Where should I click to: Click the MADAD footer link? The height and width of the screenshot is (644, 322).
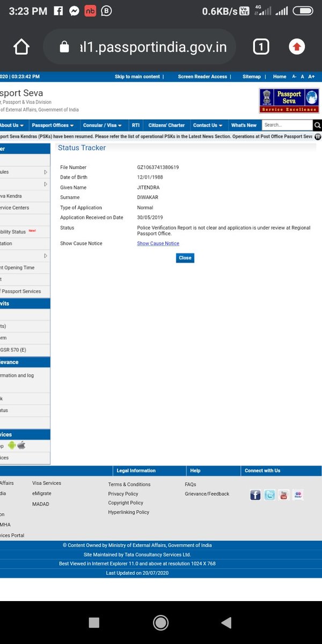41,504
